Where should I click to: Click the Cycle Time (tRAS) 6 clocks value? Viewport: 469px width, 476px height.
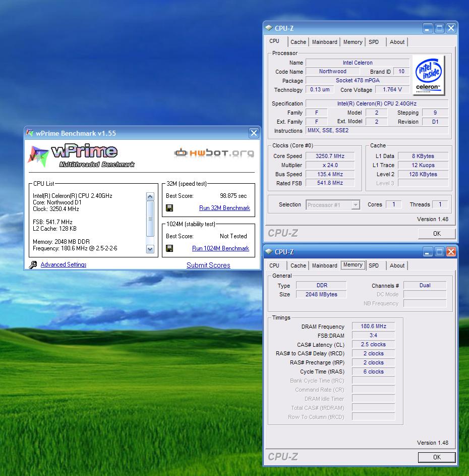pyautogui.click(x=374, y=372)
